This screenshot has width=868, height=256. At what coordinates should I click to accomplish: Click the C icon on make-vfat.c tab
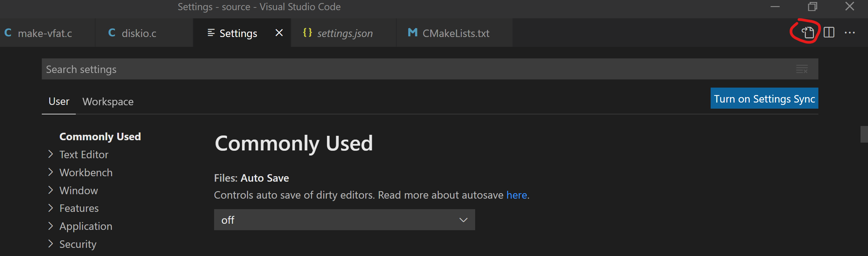tap(8, 33)
